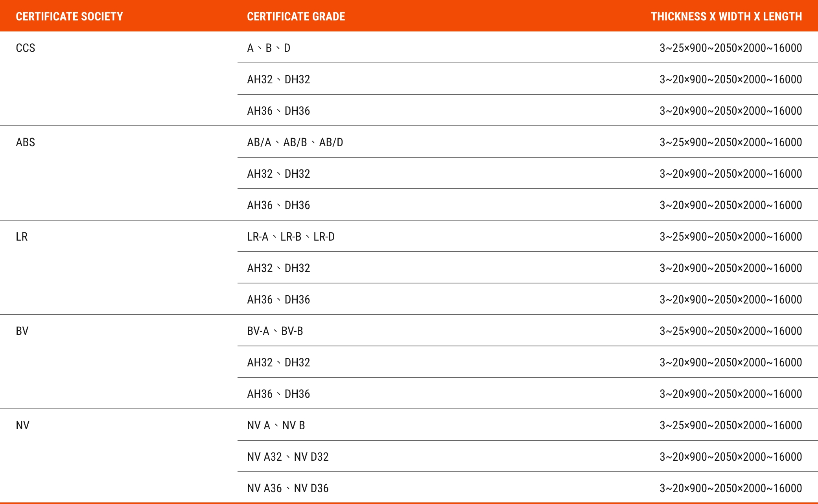Screen dimensions: 818x504
Task: Click AH36、DH36 grade under BV
Action: pyautogui.click(x=278, y=394)
